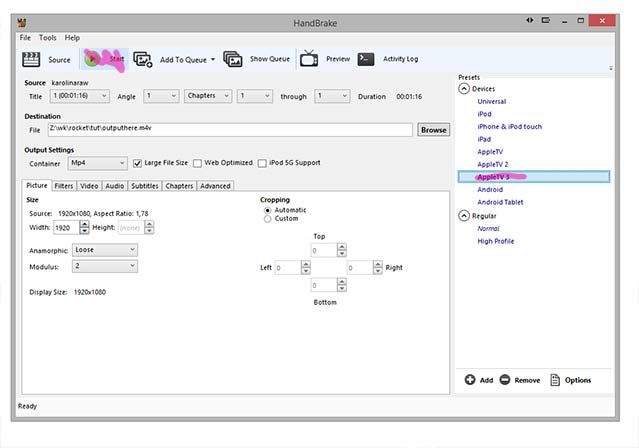Click the Start encode play icon
The width and height of the screenshot is (639, 448).
92,59
